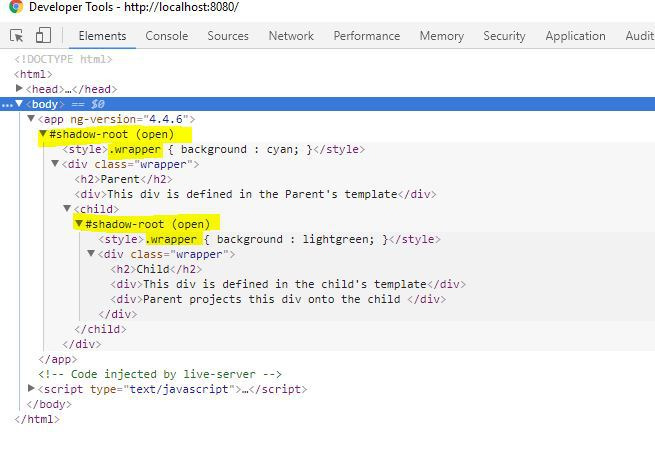The image size is (655, 473).
Task: Collapse the child's #shadow-root node
Action: [79, 223]
